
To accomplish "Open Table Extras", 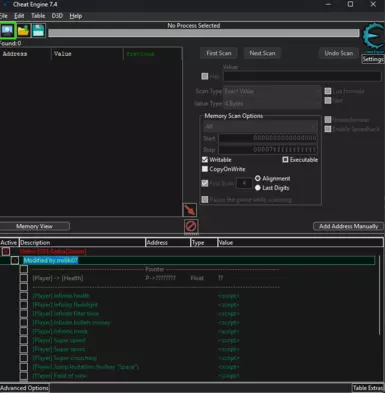I will pyautogui.click(x=368, y=388).
